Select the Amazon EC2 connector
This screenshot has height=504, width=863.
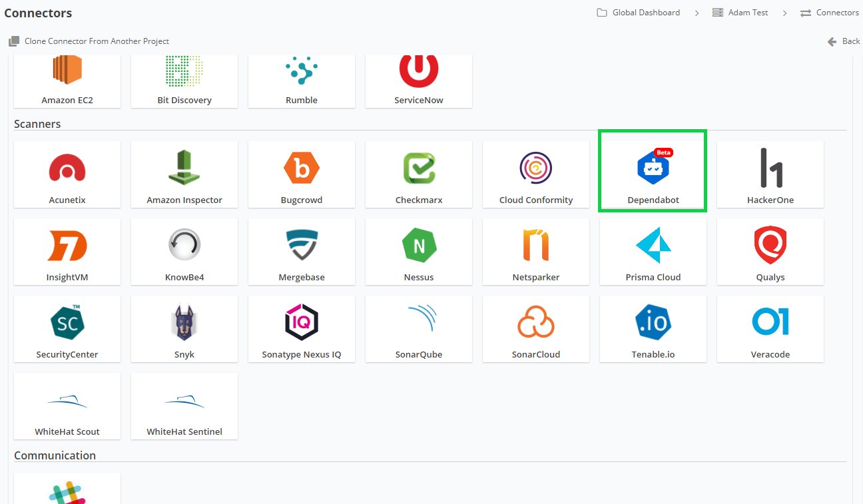(x=67, y=81)
